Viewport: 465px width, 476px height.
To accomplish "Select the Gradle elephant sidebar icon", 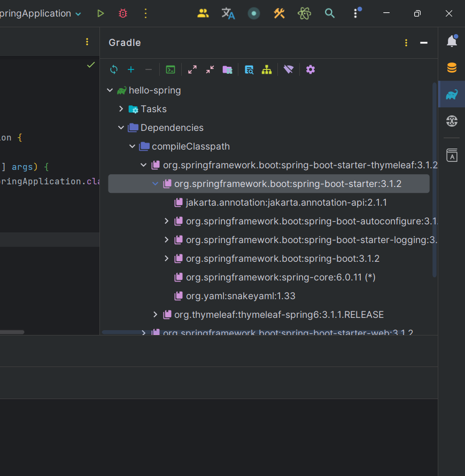I will coord(452,95).
